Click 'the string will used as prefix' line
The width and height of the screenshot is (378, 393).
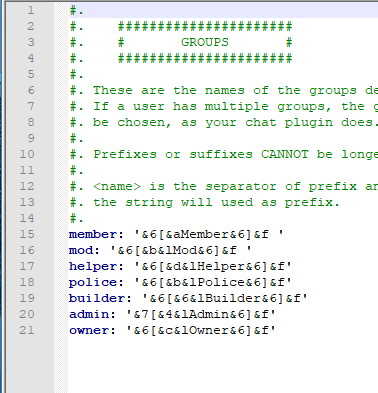click(205, 202)
